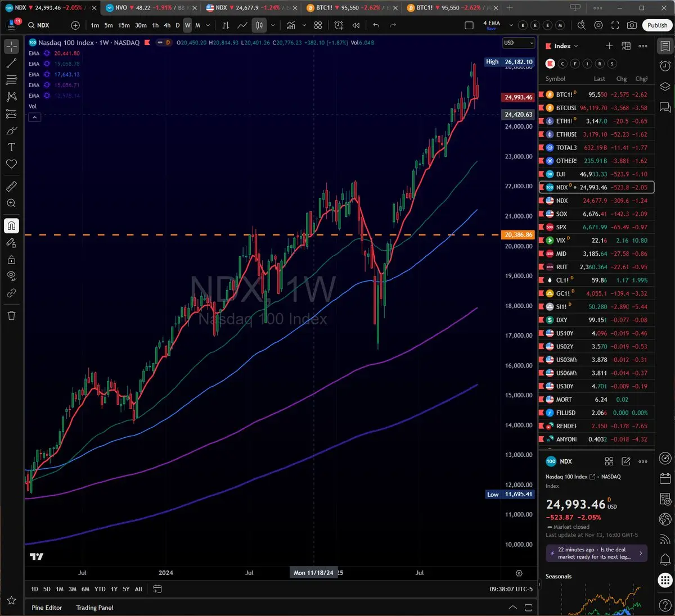Open the chart patterns tool group
Screen dimensions: 675x616
(11, 97)
